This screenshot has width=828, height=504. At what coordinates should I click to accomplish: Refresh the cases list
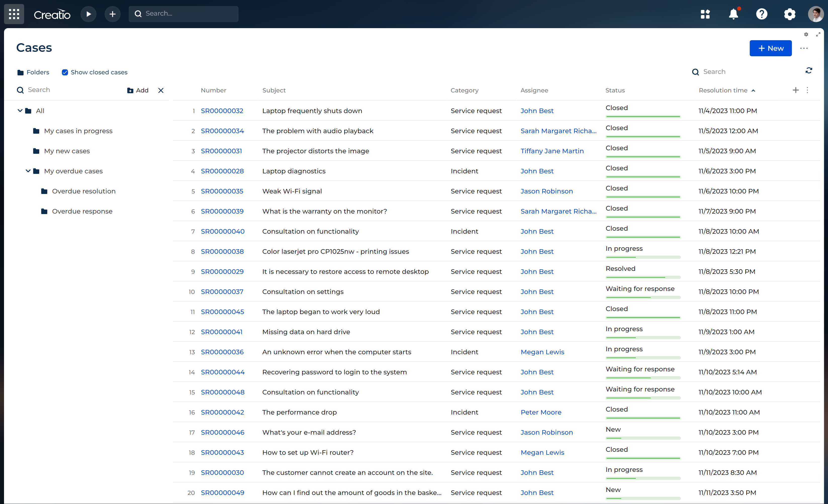pyautogui.click(x=809, y=71)
